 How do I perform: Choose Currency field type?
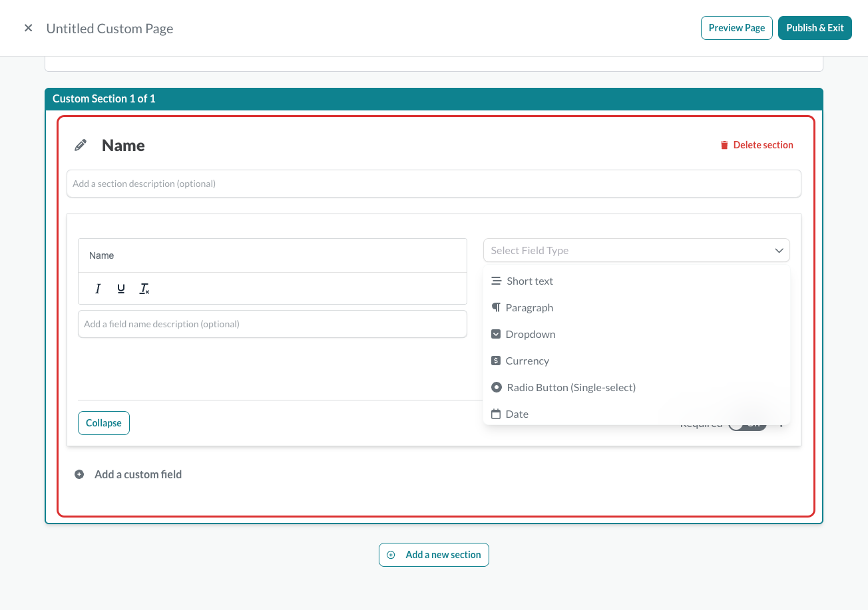636,361
